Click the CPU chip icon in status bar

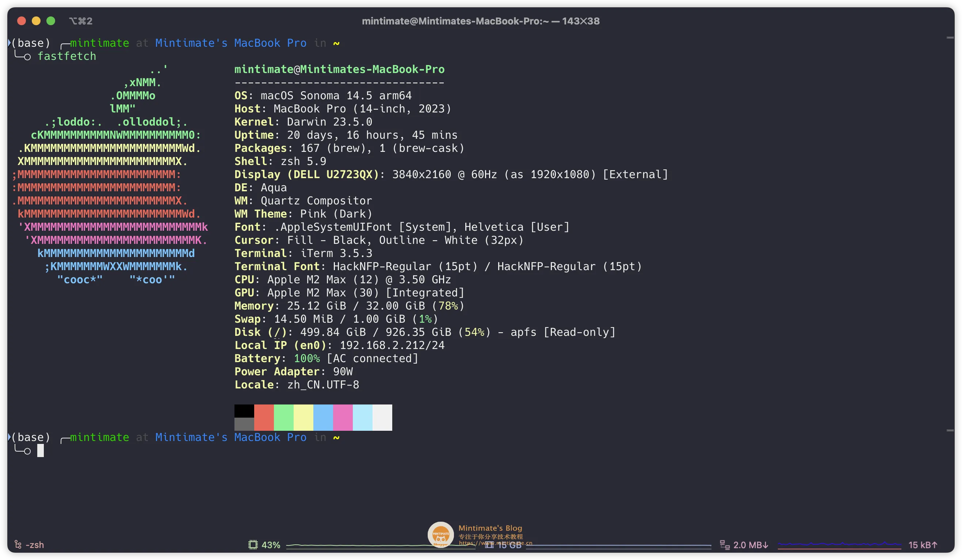(253, 544)
